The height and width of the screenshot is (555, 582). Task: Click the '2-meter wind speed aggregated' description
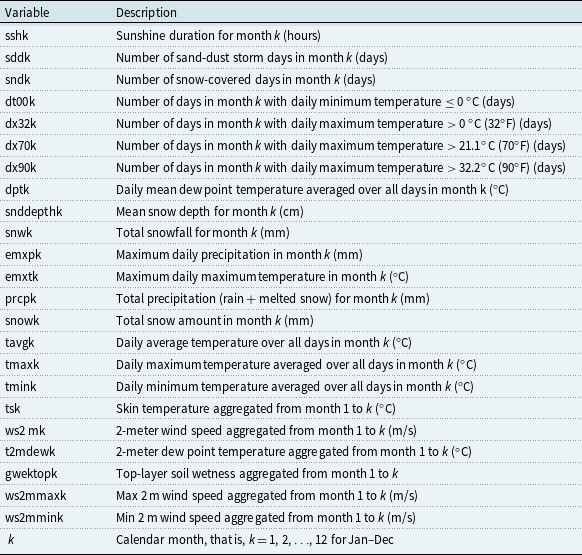[x=266, y=431]
